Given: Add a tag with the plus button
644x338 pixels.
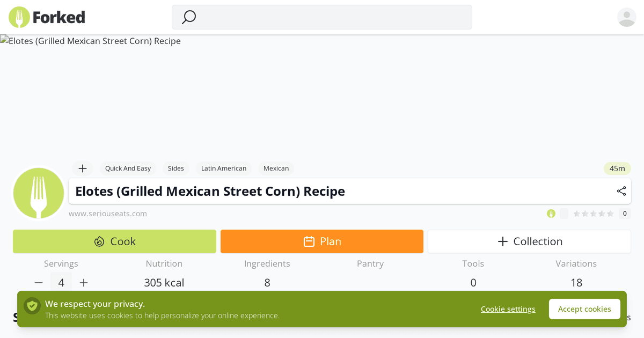Looking at the screenshot, I should [82, 168].
